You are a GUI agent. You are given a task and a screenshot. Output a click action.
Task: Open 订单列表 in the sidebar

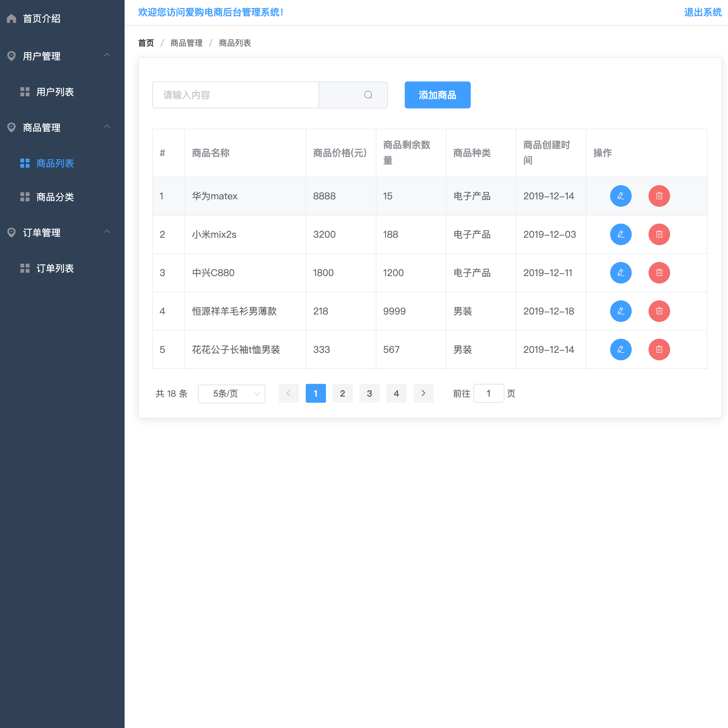55,268
